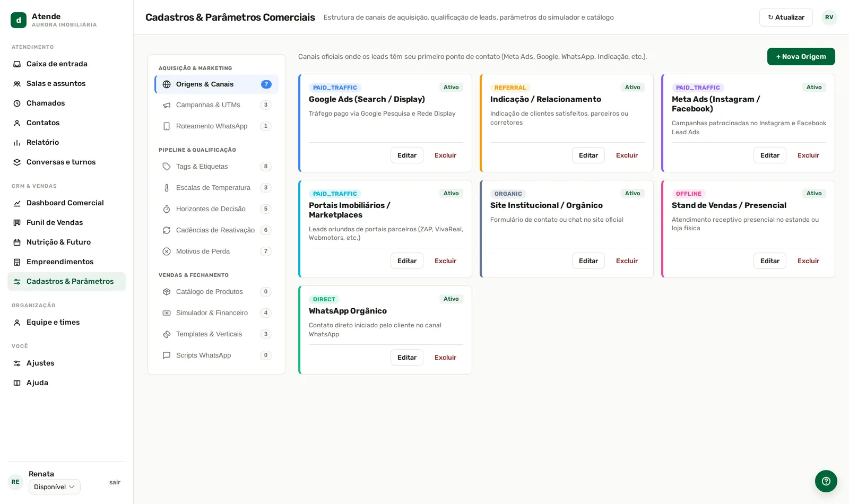Click the X-circle icon for Motivos de Perda
Viewport: 849px width, 504px height.
[x=167, y=251]
